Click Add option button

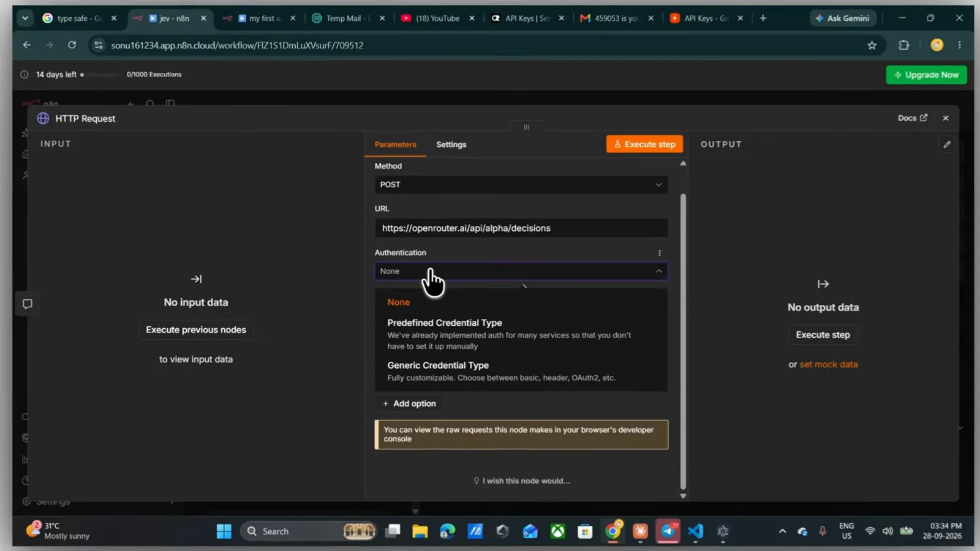click(409, 403)
